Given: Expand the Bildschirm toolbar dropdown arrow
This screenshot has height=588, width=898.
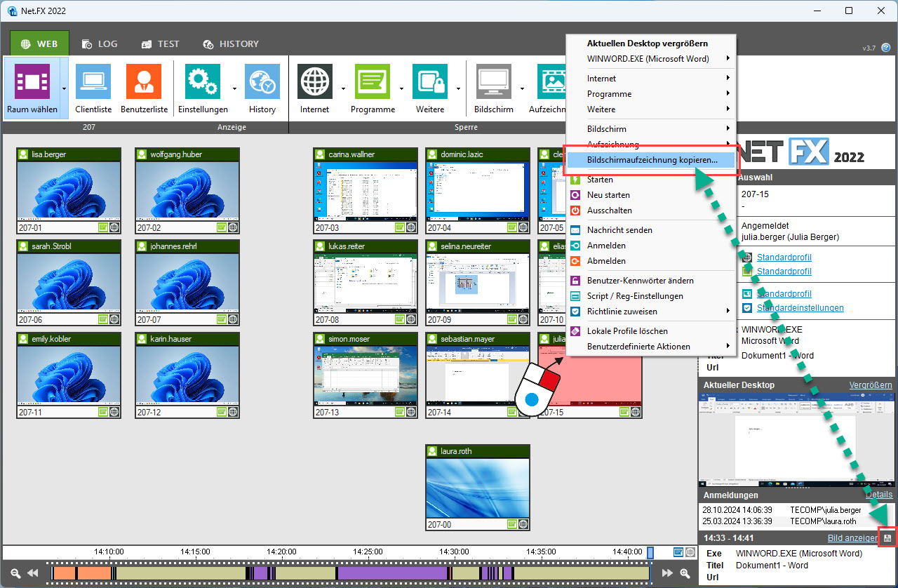Looking at the screenshot, I should click(x=522, y=88).
